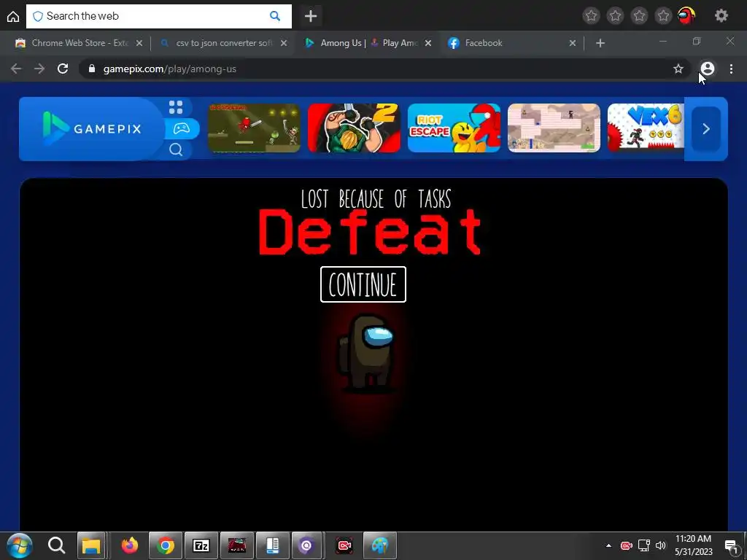Open a new browser tab
The height and width of the screenshot is (560, 747).
coord(600,43)
